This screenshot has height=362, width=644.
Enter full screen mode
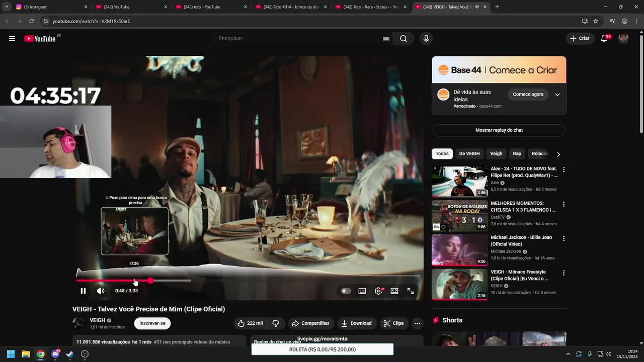(x=411, y=291)
